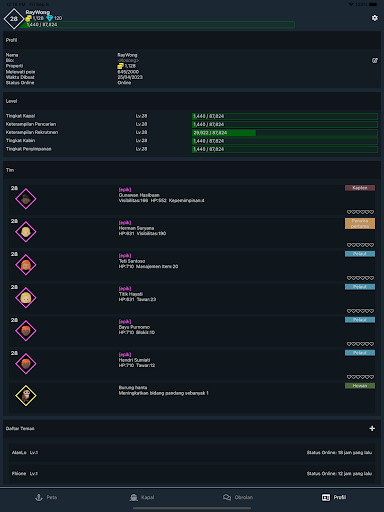Tap the ship icon for Kapal

(134, 497)
